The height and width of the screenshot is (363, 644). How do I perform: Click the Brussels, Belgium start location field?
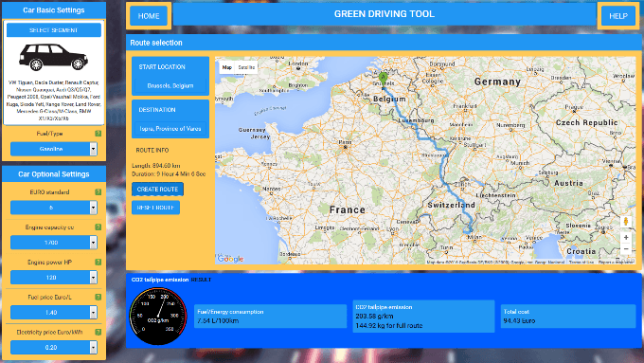[170, 86]
